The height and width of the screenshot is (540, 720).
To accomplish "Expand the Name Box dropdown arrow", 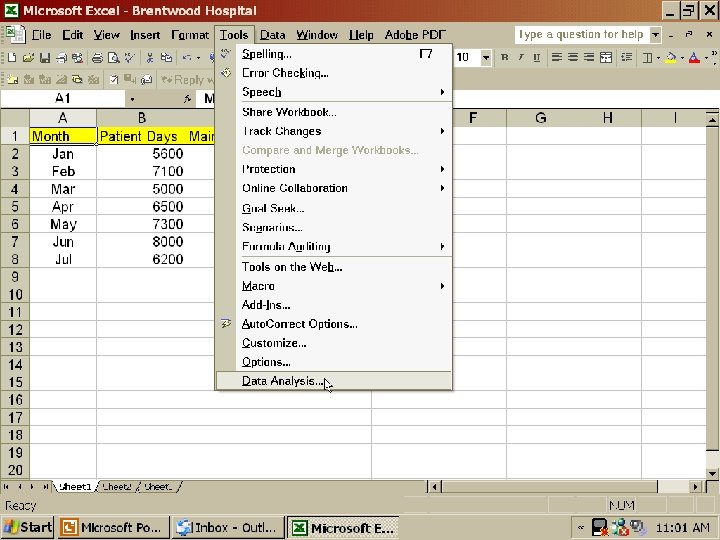I will 132,99.
